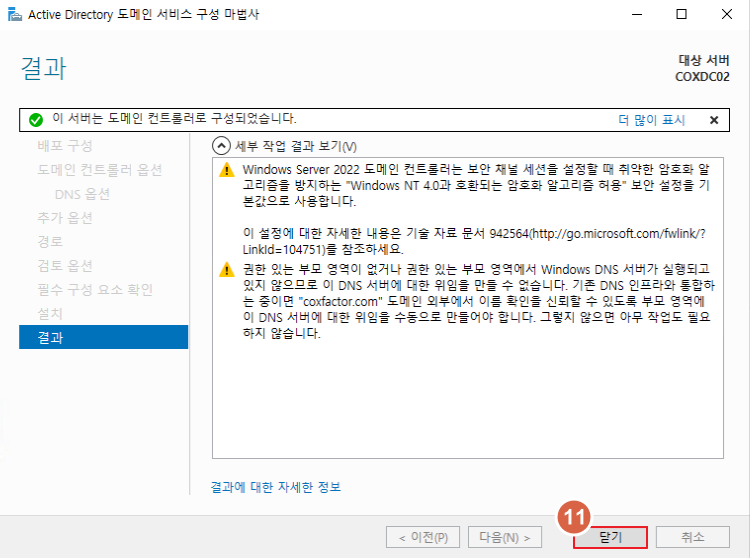Click the wizard icon in the title bar
750x558 pixels.
15,14
